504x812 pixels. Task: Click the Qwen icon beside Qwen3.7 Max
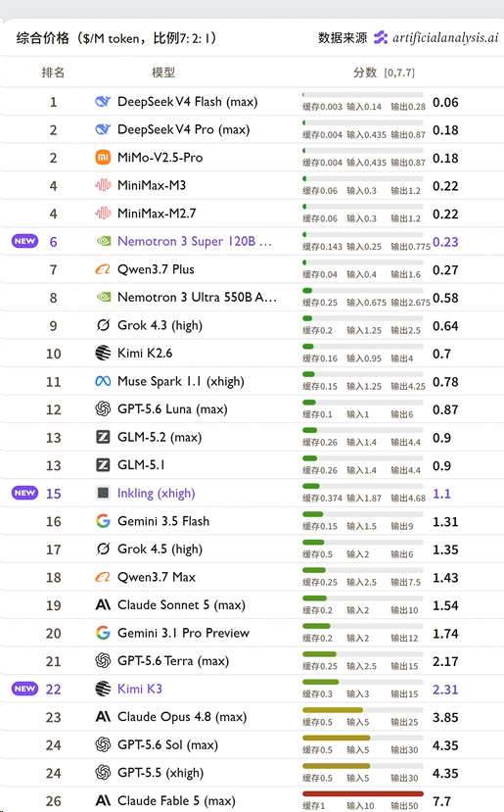(x=103, y=577)
